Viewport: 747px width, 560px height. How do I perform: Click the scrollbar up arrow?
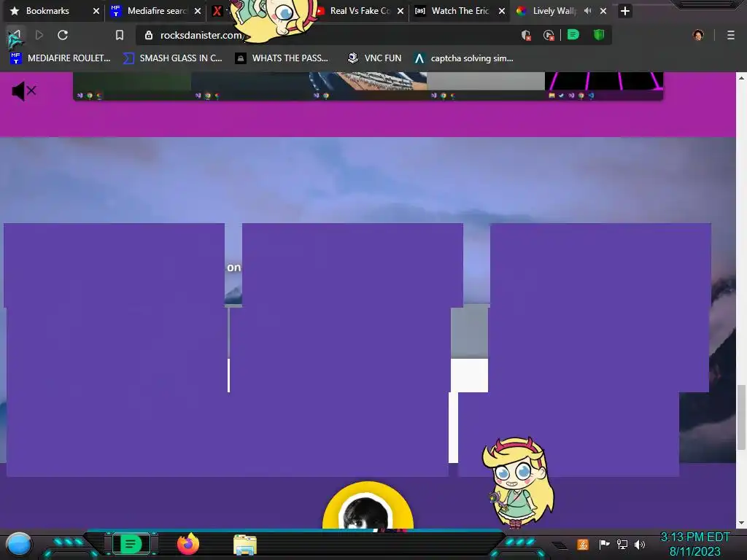[741, 77]
